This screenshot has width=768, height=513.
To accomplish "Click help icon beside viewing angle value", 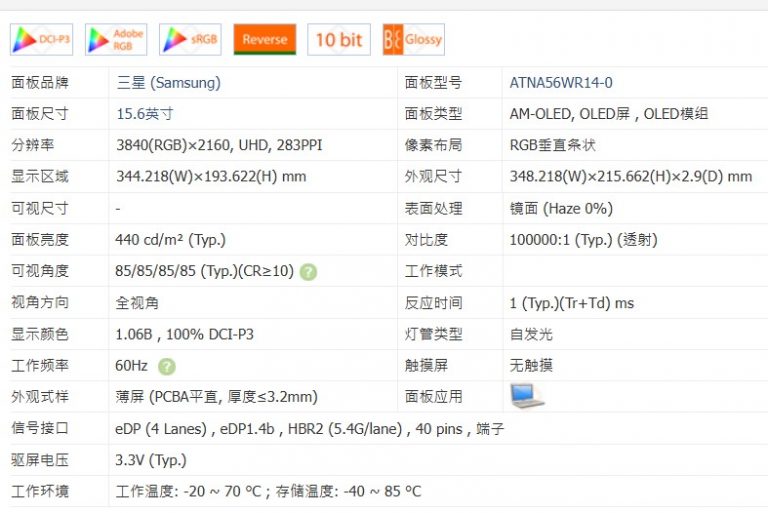I will 309,272.
